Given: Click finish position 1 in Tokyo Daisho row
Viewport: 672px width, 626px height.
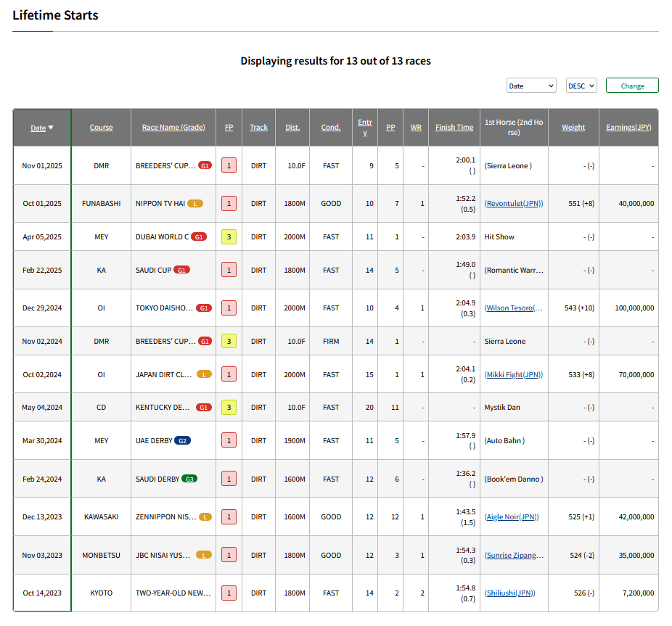Looking at the screenshot, I should [x=229, y=308].
